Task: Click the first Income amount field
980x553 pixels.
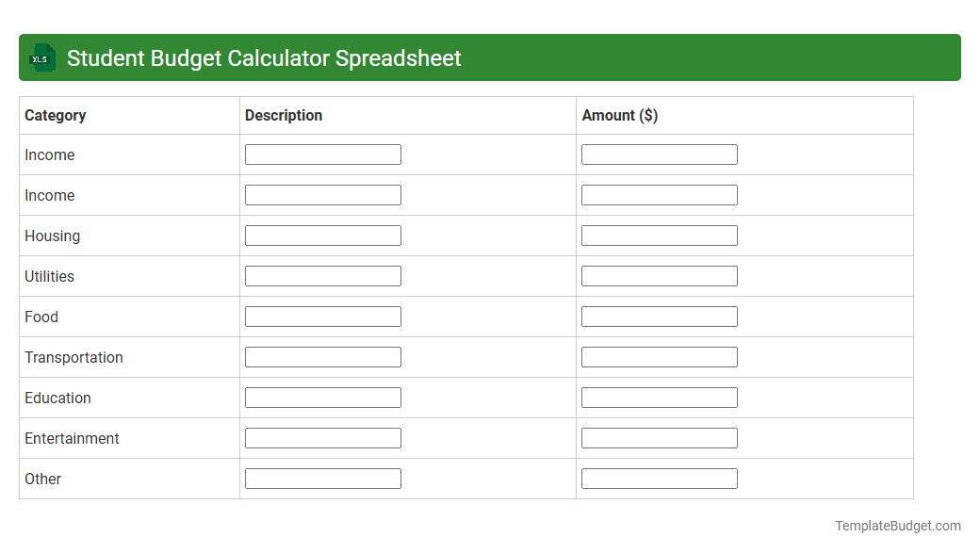Action: pos(659,154)
